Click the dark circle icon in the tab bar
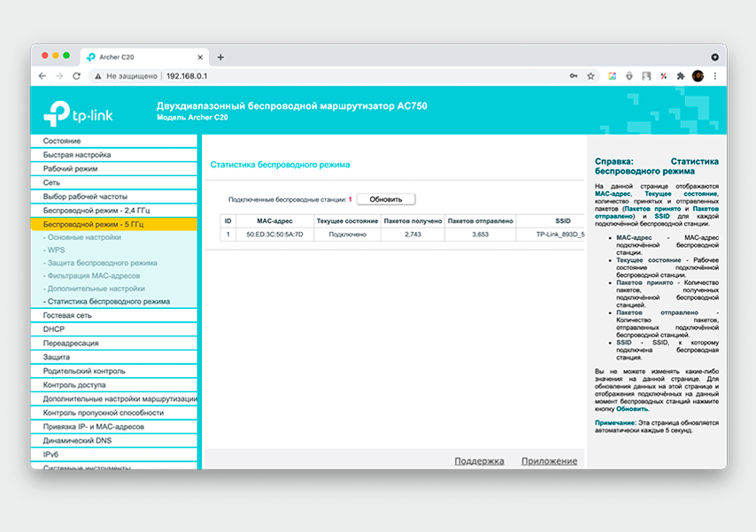The image size is (756, 532). 715,58
